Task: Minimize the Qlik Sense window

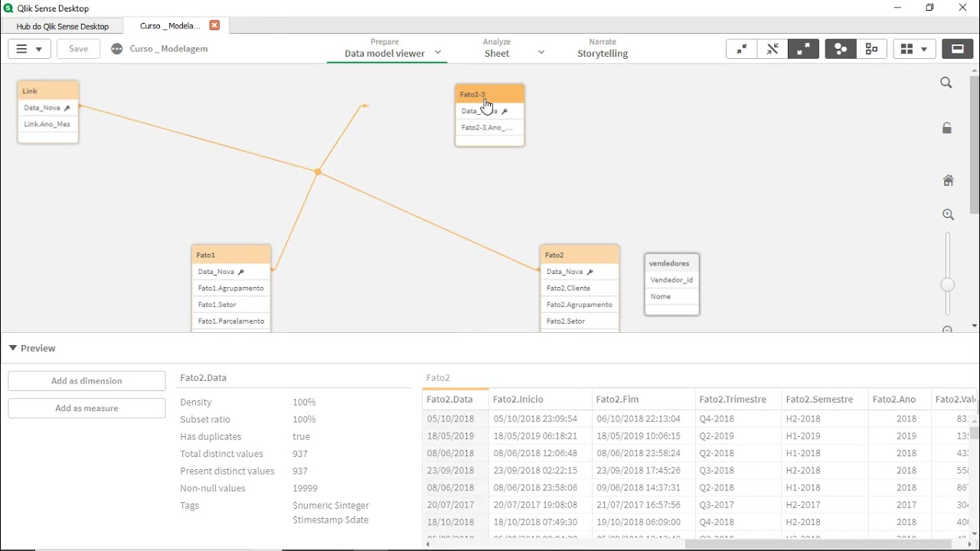Action: [897, 8]
